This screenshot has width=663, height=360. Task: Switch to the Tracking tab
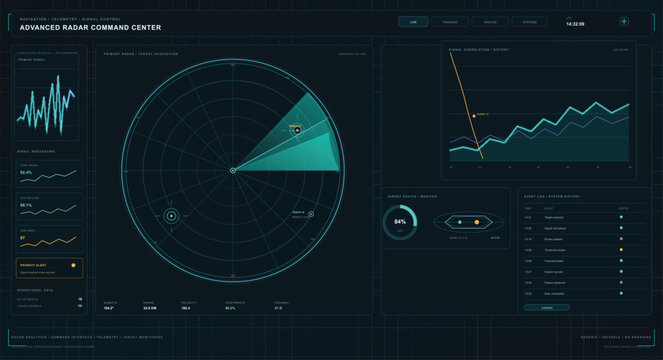pos(450,22)
